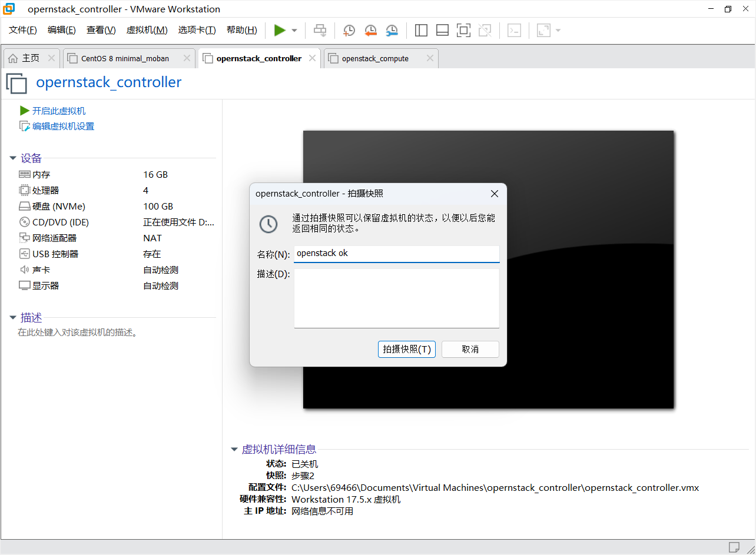Image resolution: width=756 pixels, height=555 pixels.
Task: Click the 取消 button in dialog
Action: pos(470,349)
